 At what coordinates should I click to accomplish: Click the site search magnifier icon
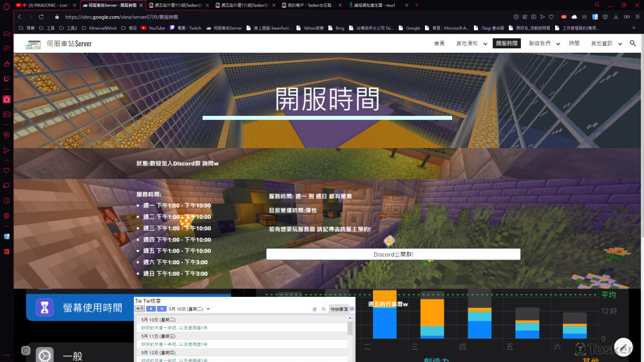click(633, 43)
